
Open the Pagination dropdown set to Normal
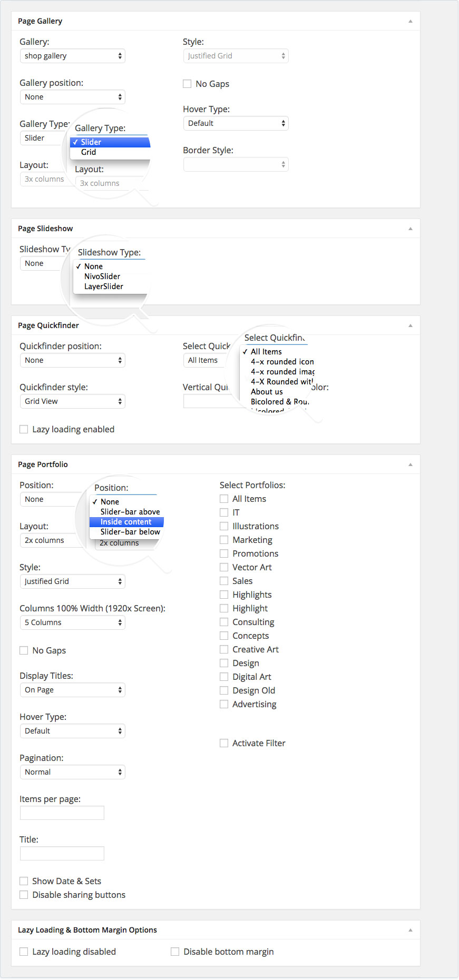pos(73,772)
